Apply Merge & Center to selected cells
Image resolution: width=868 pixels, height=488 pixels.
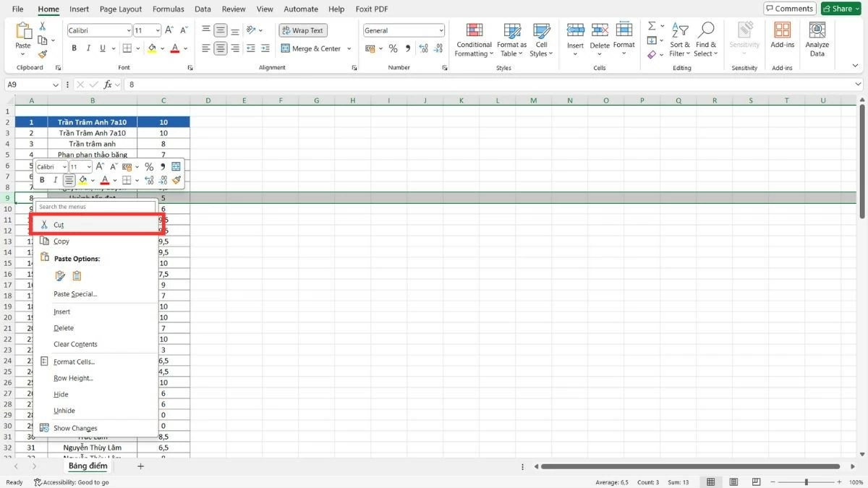click(x=311, y=48)
